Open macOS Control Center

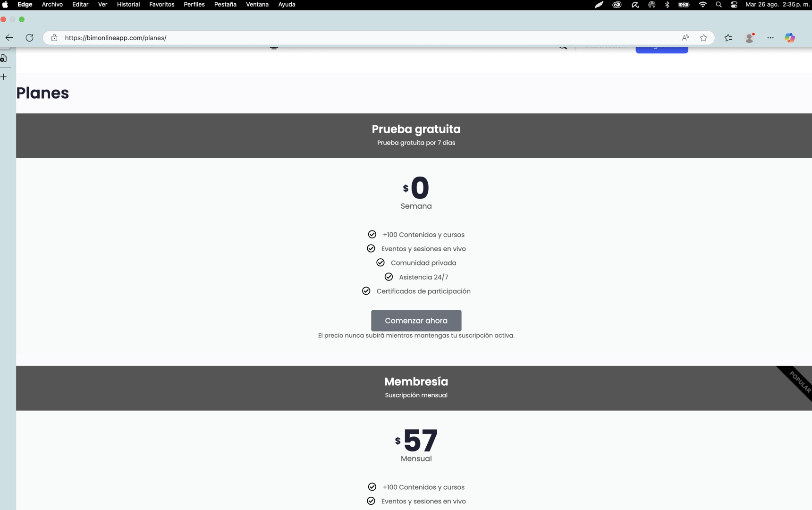734,5
